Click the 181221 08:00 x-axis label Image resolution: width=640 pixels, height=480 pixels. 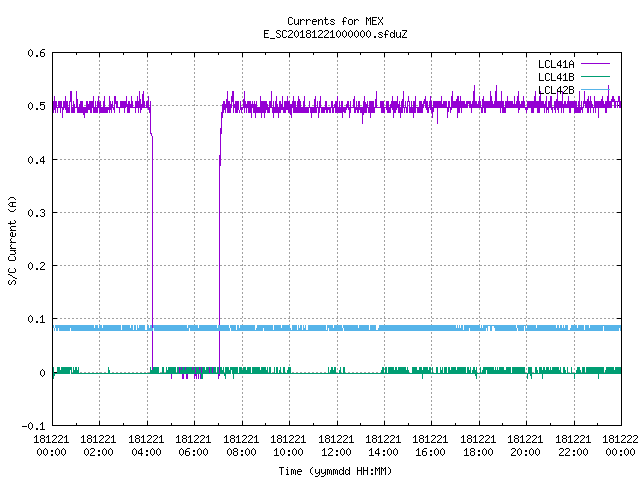241,446
